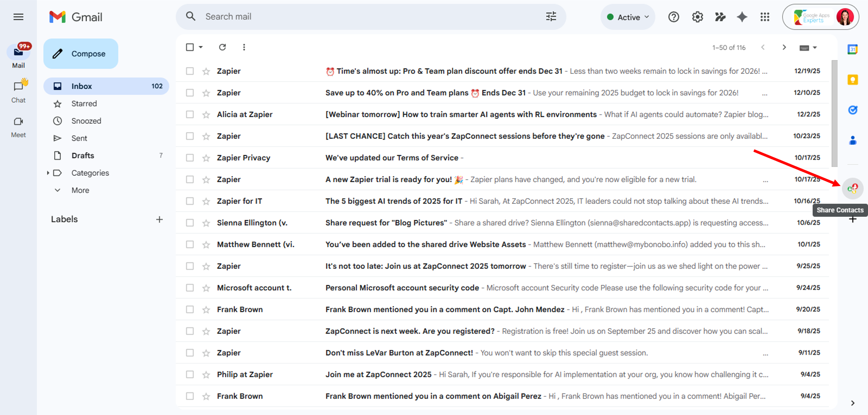Open the Active status dropdown
Screen dimensions: 868x415
click(x=628, y=17)
